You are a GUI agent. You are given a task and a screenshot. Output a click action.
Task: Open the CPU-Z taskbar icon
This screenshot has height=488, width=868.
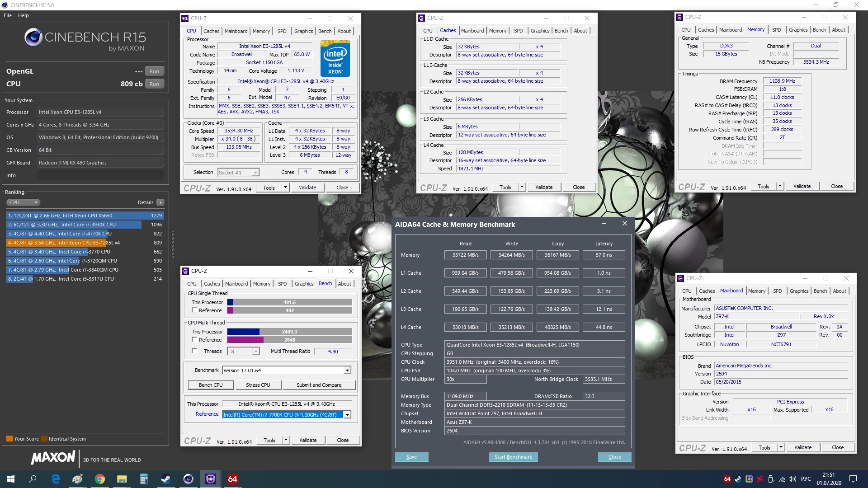[211, 479]
